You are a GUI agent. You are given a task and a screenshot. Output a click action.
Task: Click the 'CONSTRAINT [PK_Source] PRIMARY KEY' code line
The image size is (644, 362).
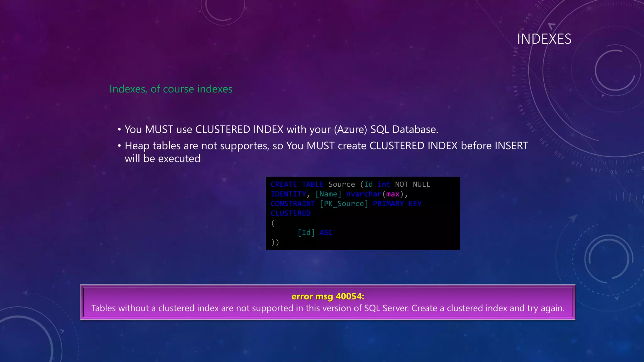coord(346,204)
